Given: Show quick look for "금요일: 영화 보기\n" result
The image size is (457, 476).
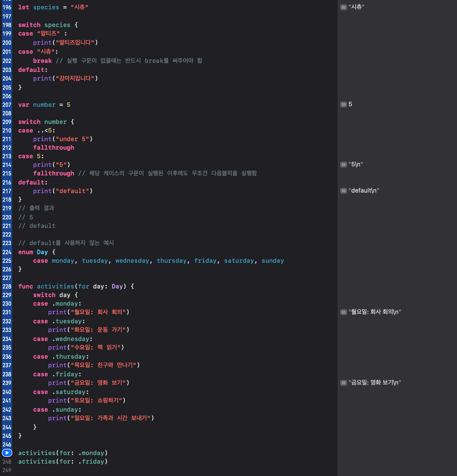Looking at the screenshot, I should [x=344, y=383].
